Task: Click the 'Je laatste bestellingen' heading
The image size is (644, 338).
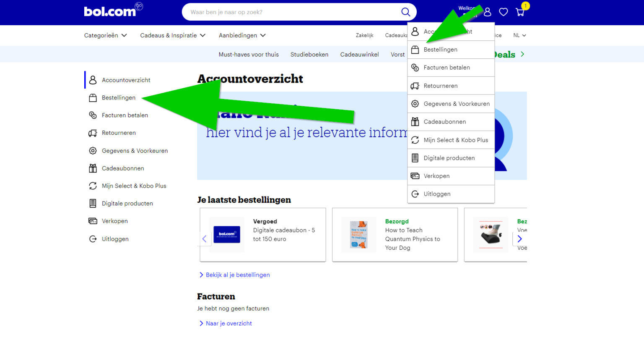Action: pyautogui.click(x=244, y=200)
